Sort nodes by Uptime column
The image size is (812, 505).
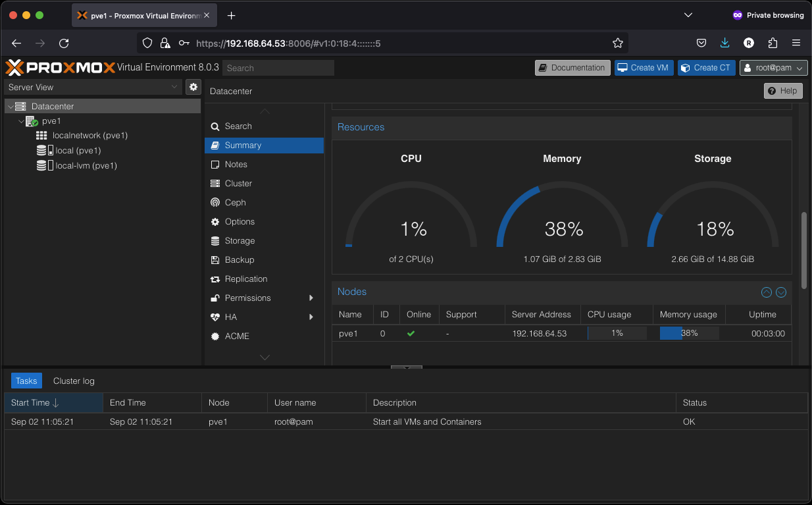(759, 315)
